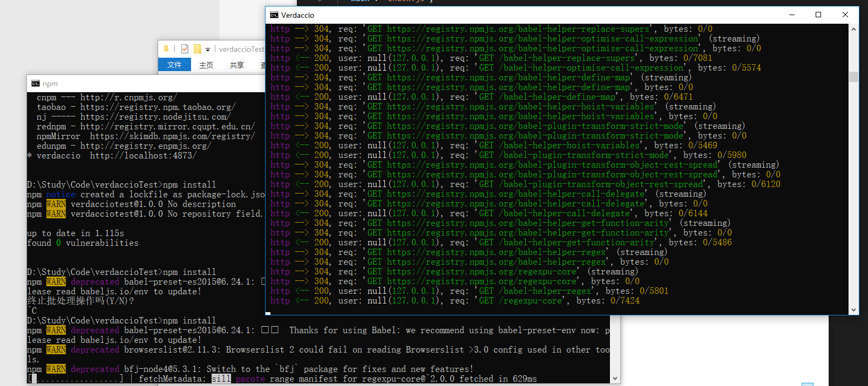
Task: Click 'http://r.cnpmjs.org/' cnpm registry line
Action: (107, 97)
